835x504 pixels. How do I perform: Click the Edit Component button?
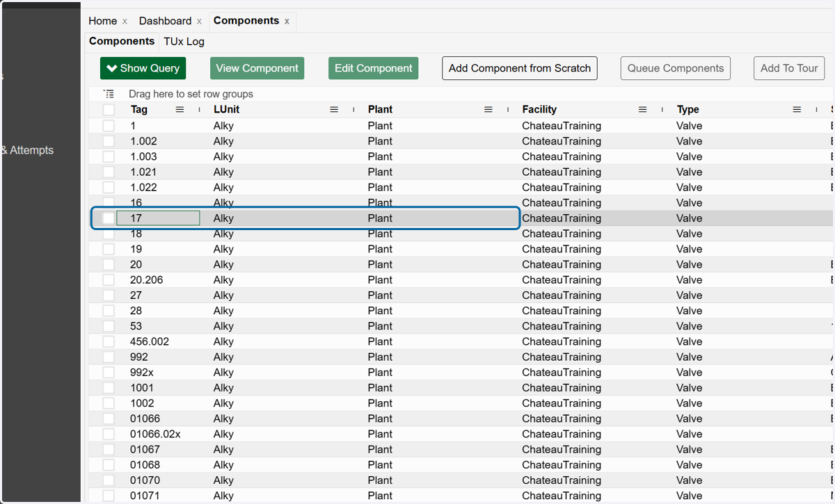pos(374,68)
